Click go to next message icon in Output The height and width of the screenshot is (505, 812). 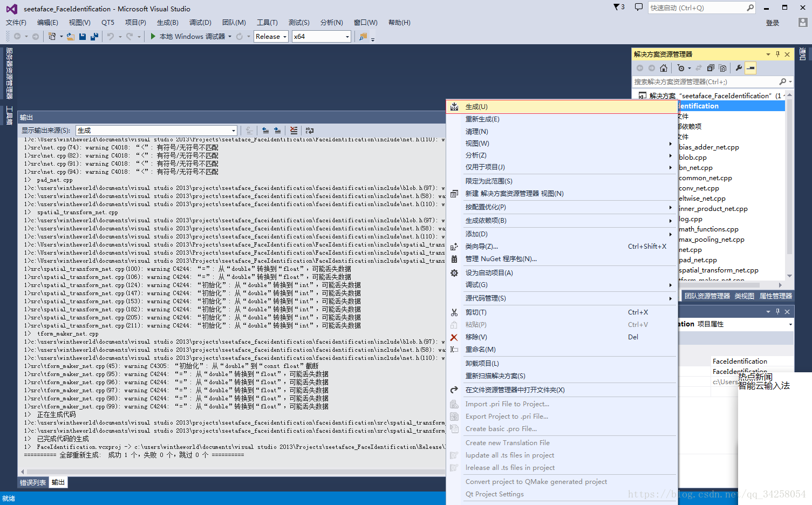click(x=277, y=130)
